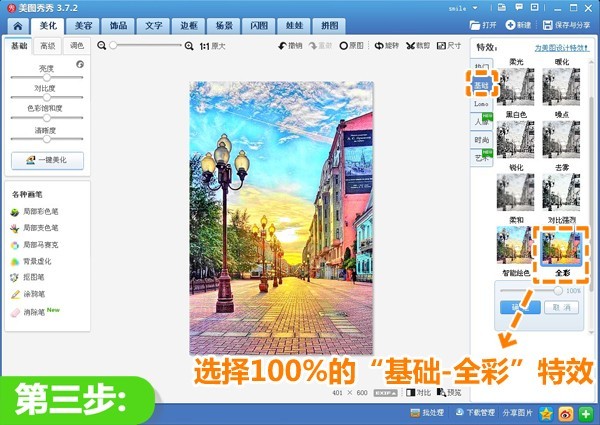This screenshot has width=600, height=425.
Task: Select the Lomo effects category
Action: (x=481, y=104)
